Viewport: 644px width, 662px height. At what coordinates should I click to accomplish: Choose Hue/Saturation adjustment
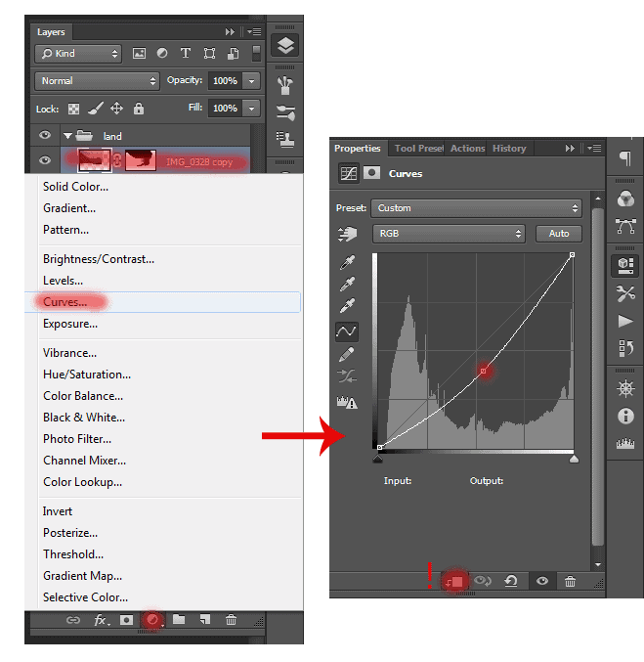pos(87,375)
